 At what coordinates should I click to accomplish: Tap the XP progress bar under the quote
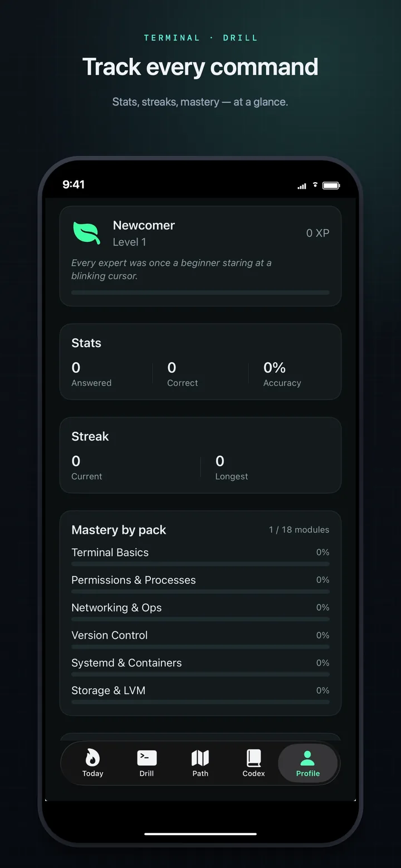200,292
